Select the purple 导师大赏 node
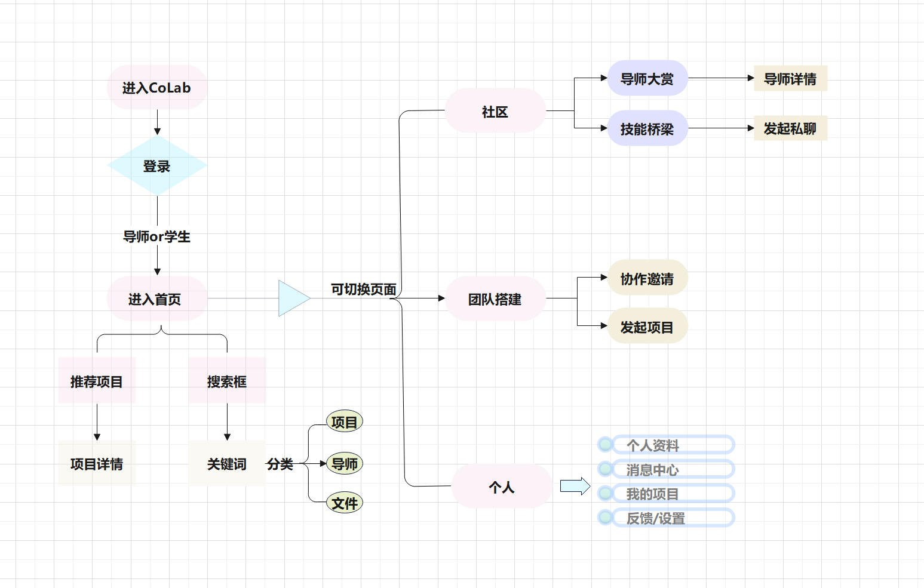Screen dimensions: 924x588 647,78
